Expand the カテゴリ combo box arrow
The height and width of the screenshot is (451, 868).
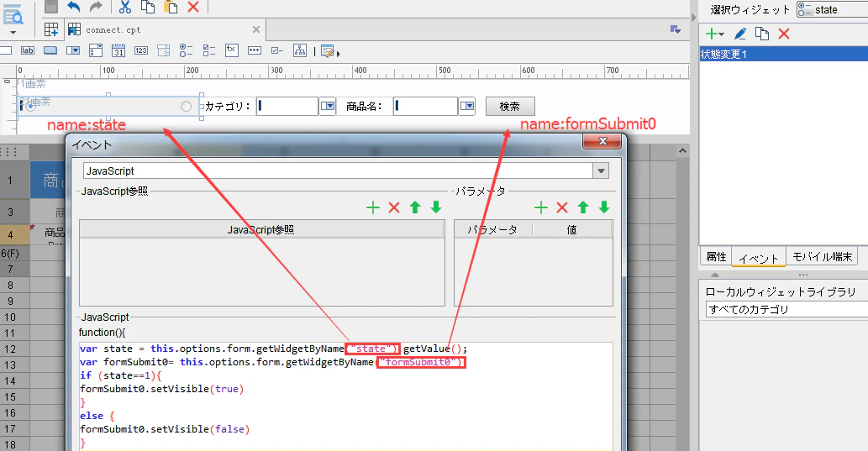pos(328,106)
